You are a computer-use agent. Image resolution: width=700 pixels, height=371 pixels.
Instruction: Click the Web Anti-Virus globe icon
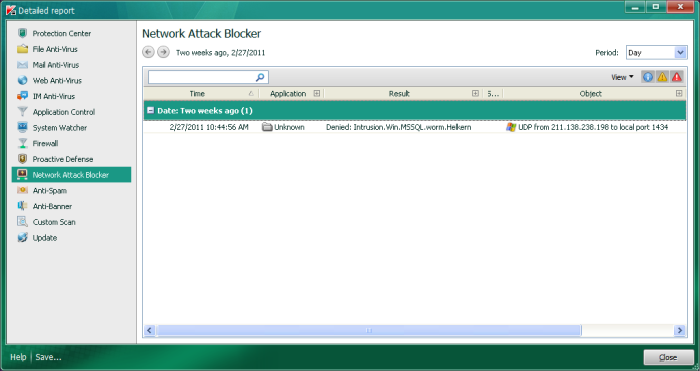coord(22,80)
